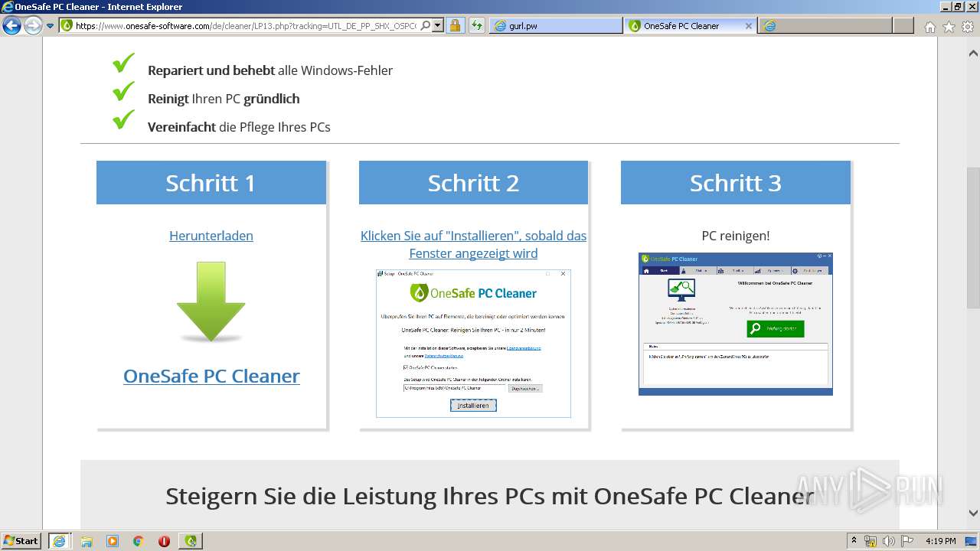Click the 'Repariert und behebt' text line
The height and width of the screenshot is (551, 980).
coord(270,70)
